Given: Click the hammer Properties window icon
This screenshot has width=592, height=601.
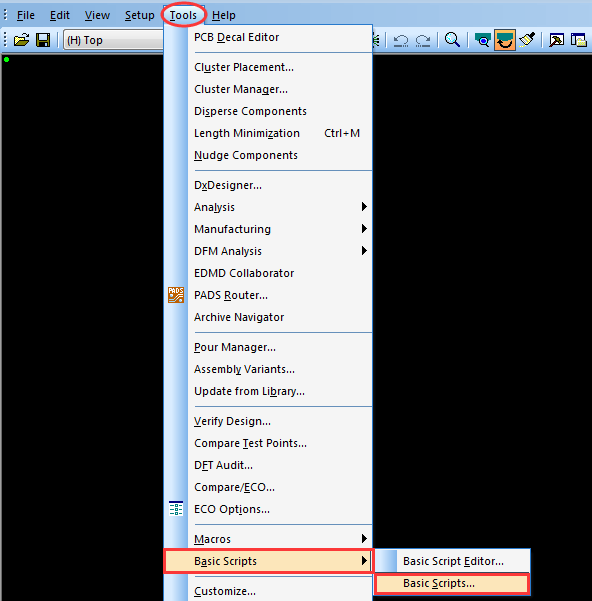Looking at the screenshot, I should point(556,40).
